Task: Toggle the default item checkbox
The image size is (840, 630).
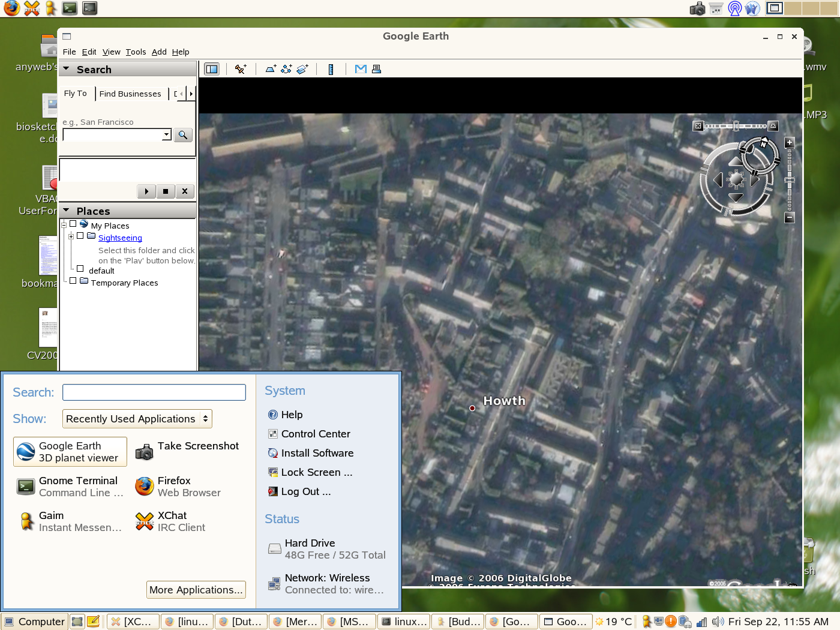Action: pos(80,269)
